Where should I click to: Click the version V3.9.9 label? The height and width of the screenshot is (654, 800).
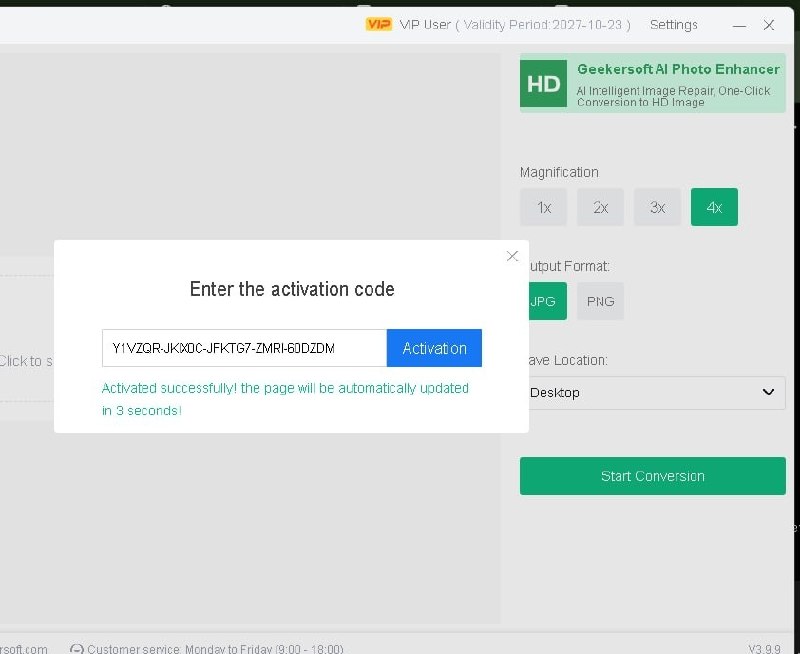click(764, 649)
